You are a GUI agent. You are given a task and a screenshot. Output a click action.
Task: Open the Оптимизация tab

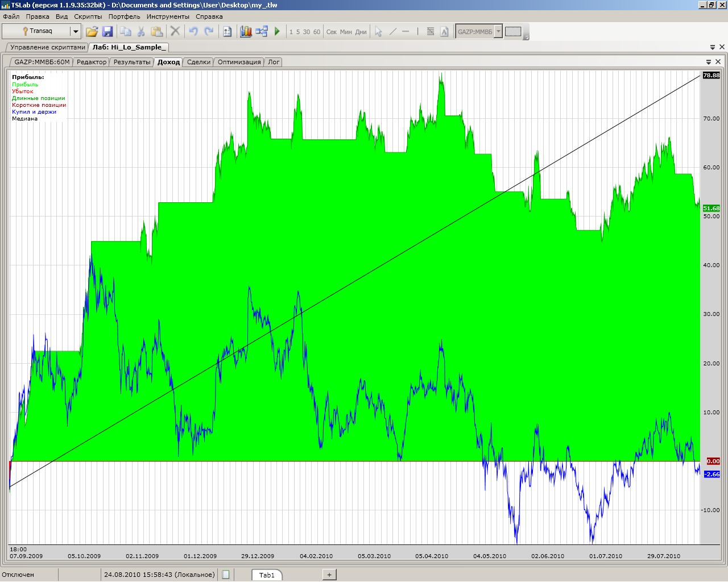click(239, 62)
